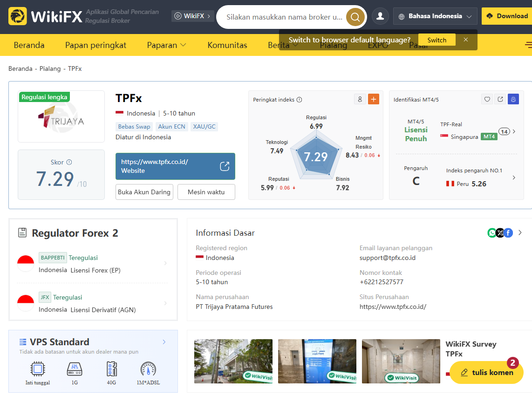
Task: Click the Akun ECN tag
Action: (x=172, y=127)
